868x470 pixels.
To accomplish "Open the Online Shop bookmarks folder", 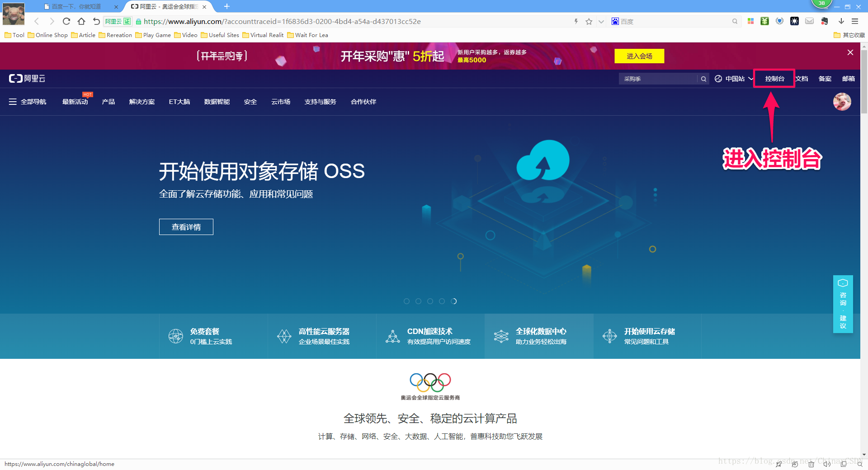I will pos(47,35).
